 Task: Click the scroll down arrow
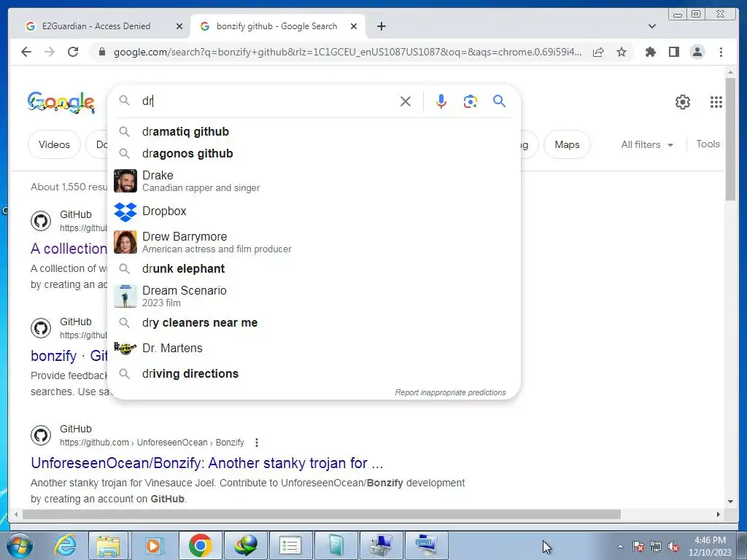coord(730,501)
